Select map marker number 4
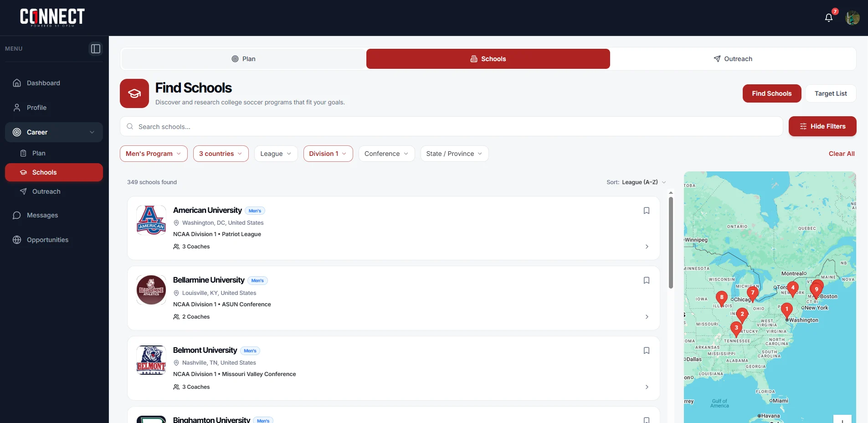The image size is (868, 423). click(793, 289)
